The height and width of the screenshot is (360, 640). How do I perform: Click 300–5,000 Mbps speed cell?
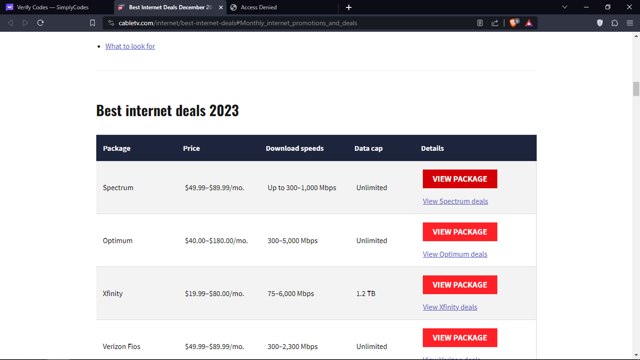click(292, 240)
